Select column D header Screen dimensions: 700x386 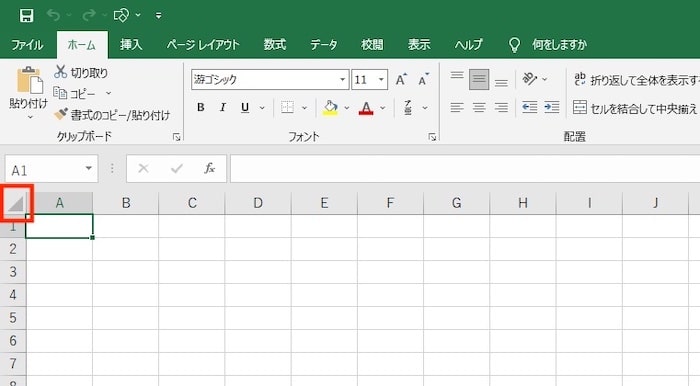pos(258,203)
